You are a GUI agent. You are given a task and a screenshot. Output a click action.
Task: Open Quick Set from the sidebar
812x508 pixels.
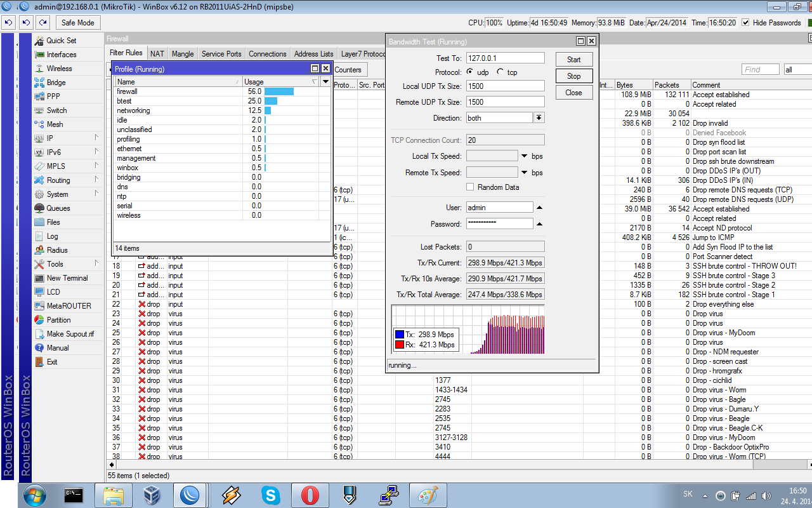point(61,41)
